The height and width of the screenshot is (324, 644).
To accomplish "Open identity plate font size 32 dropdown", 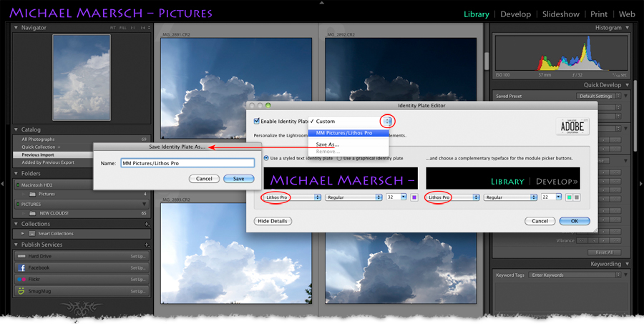I will 396,197.
